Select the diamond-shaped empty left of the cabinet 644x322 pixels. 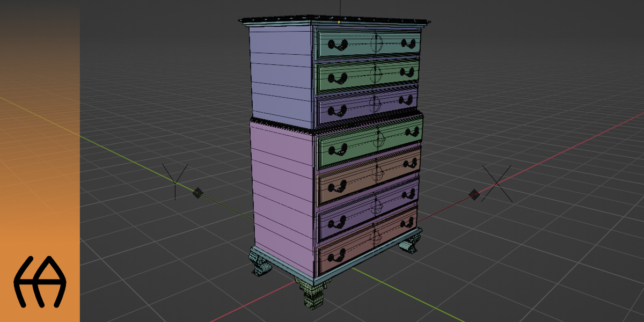coord(197,192)
